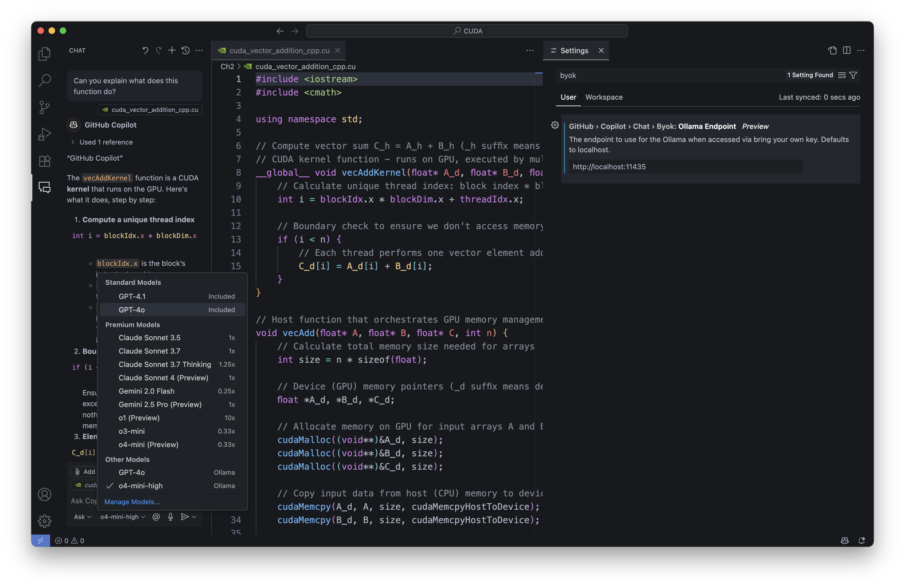Show chat history

click(x=186, y=50)
